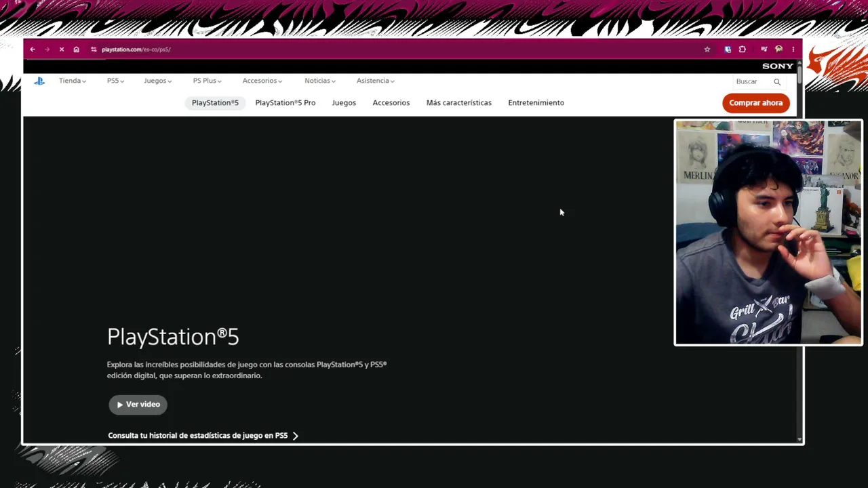
Task: Click the webcam overlay video feed
Action: pyautogui.click(x=768, y=232)
